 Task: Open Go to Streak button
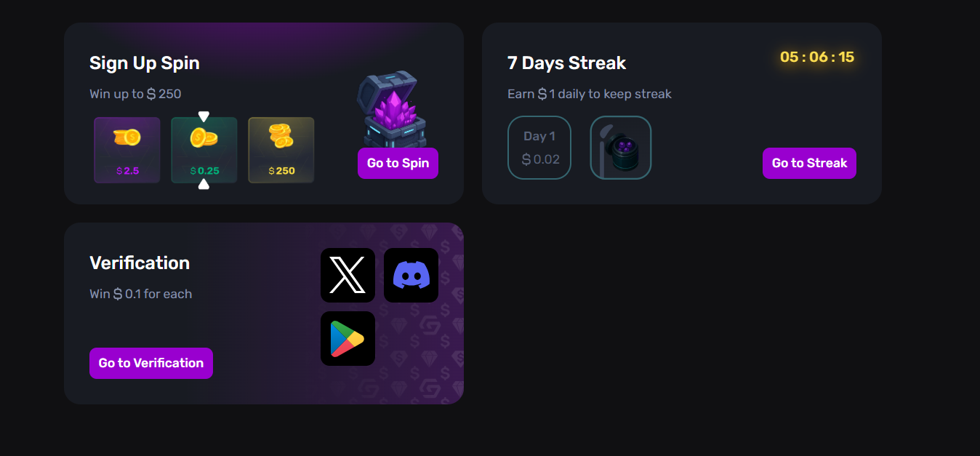(809, 163)
